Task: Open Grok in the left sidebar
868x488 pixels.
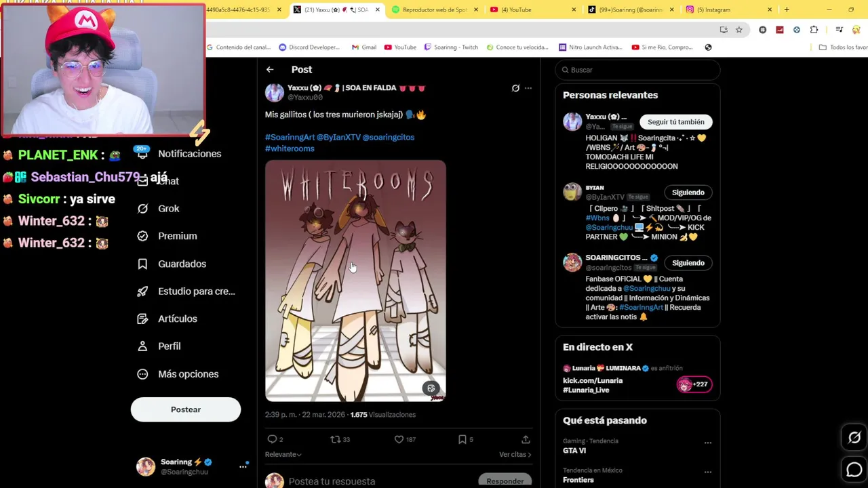Action: pos(159,209)
